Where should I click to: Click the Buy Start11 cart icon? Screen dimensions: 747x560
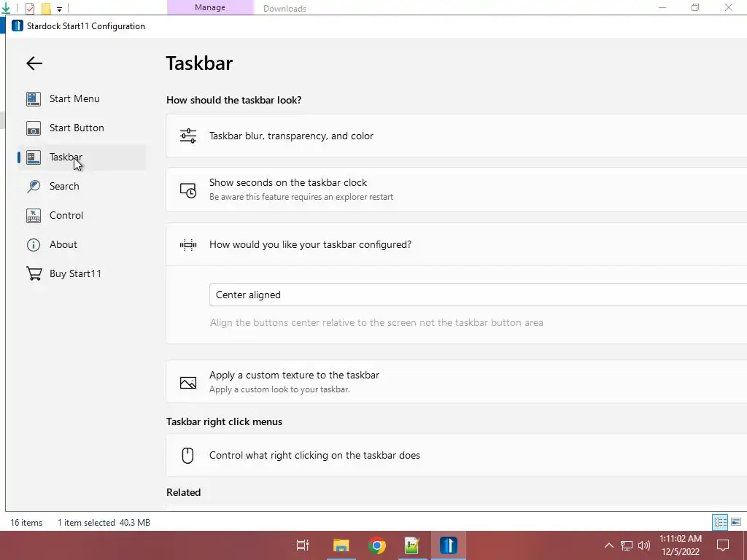(x=34, y=274)
